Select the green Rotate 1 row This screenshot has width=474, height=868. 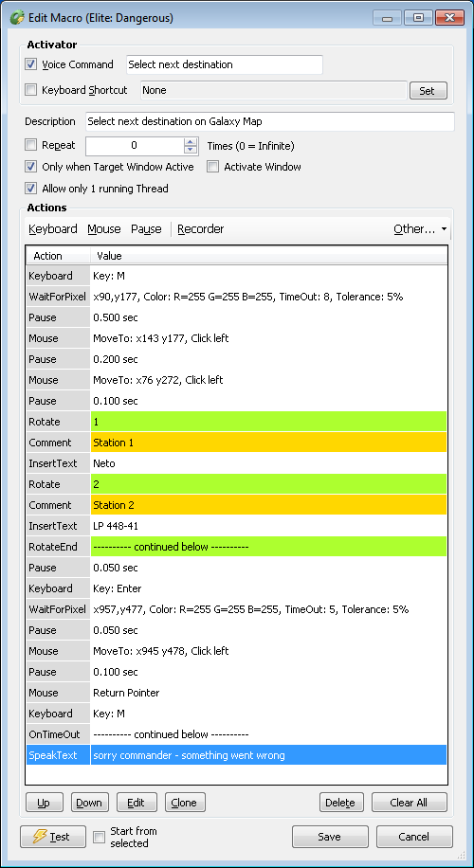pos(236,422)
